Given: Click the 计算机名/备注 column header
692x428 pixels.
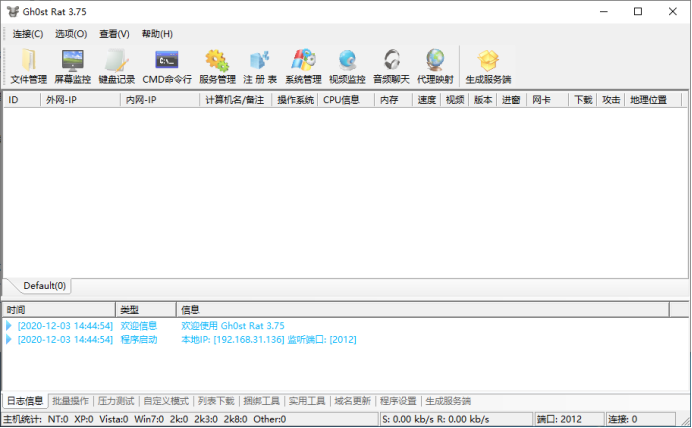Looking at the screenshot, I should 236,100.
